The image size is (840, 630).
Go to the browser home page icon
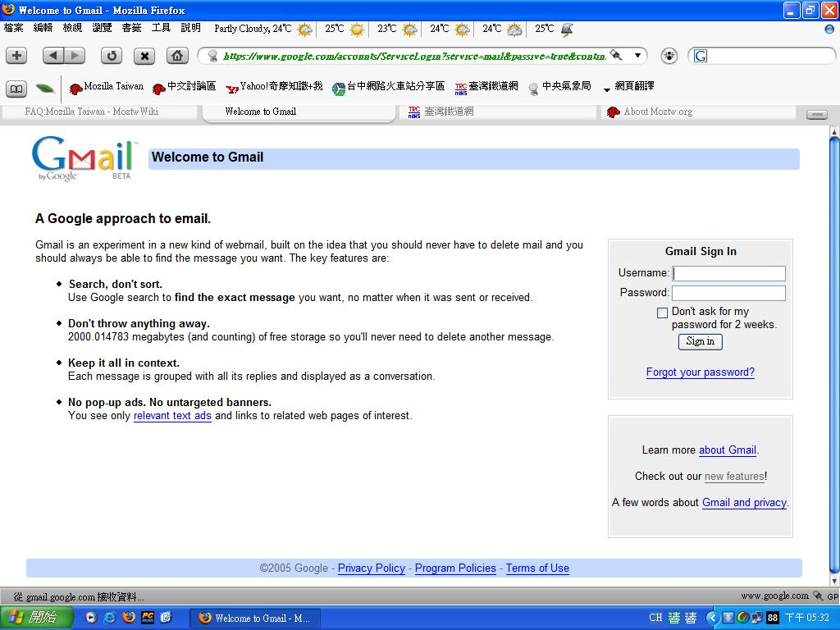[x=177, y=56]
